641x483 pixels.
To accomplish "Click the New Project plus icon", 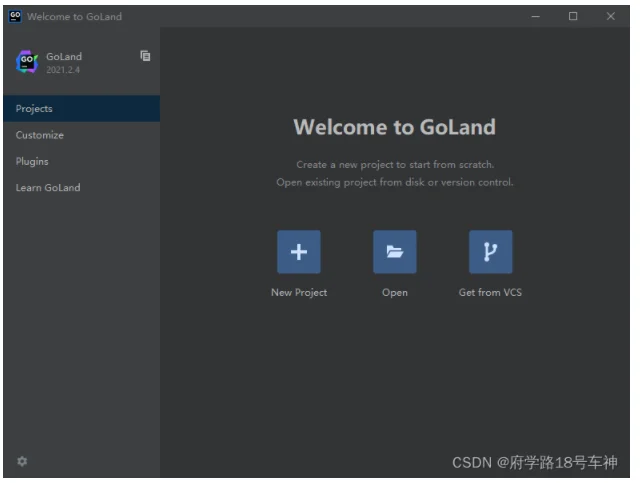I will [299, 252].
